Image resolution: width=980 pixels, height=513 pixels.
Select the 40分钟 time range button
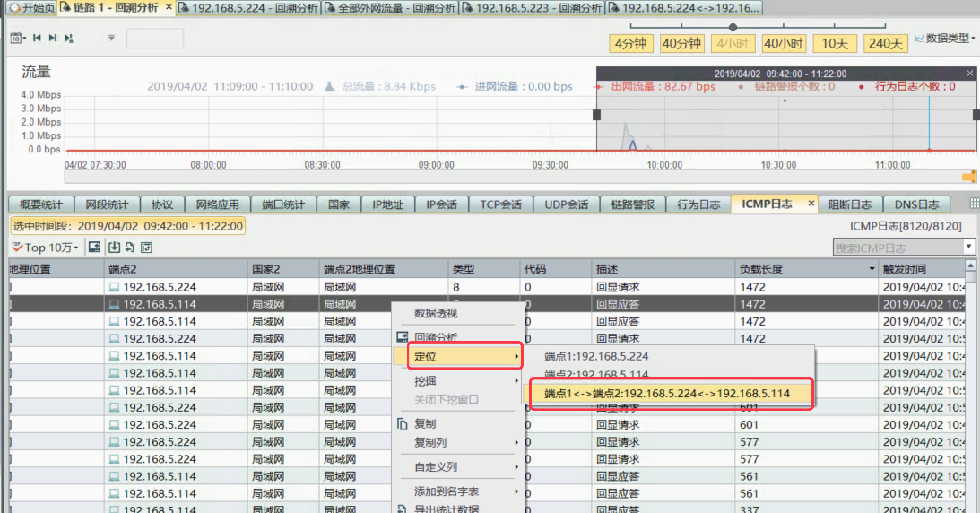[x=681, y=43]
